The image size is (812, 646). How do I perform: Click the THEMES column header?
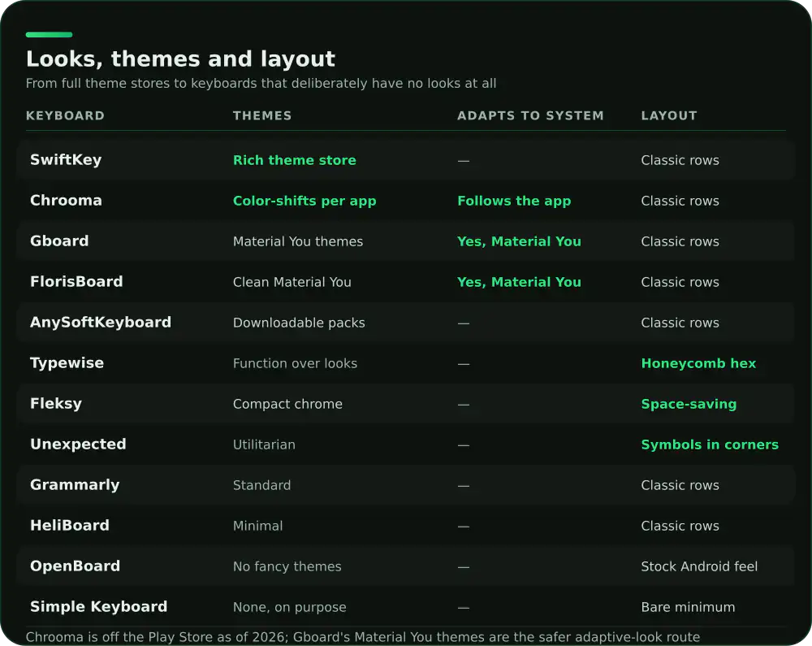(x=262, y=115)
